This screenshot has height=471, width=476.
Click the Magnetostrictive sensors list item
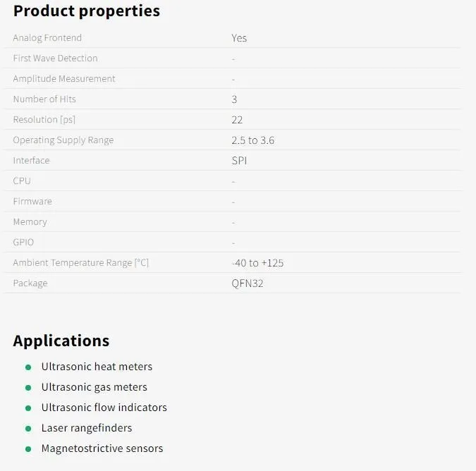102,448
